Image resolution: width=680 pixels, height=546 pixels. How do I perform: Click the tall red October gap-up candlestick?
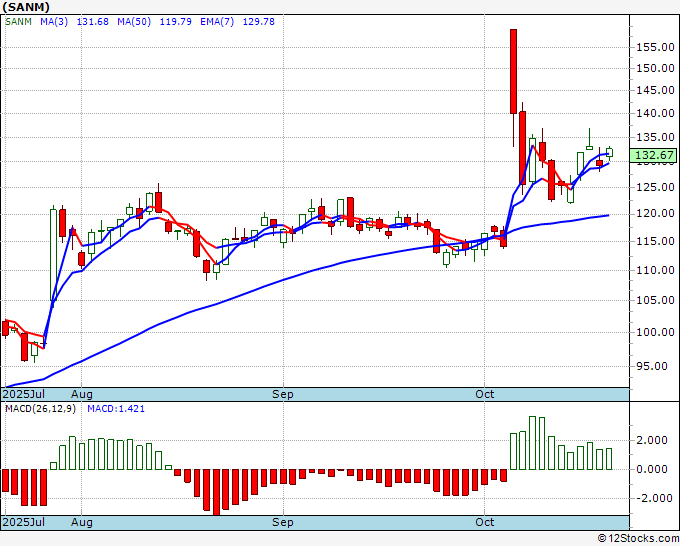pos(513,72)
